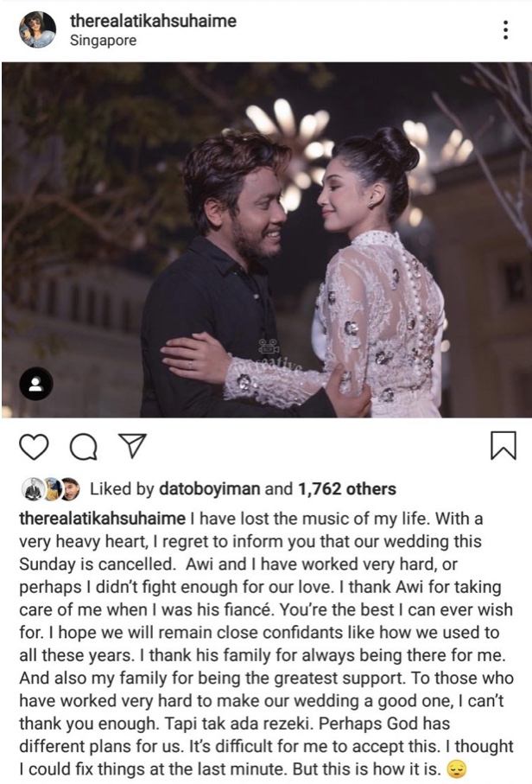Tap the caption text about cancelled wedding
532x784 pixels.
click(266, 643)
